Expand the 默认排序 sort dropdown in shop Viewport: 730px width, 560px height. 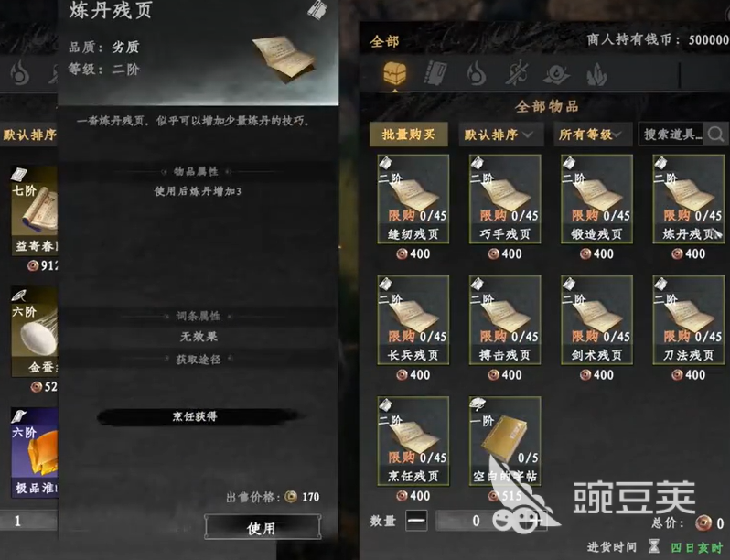tap(501, 135)
